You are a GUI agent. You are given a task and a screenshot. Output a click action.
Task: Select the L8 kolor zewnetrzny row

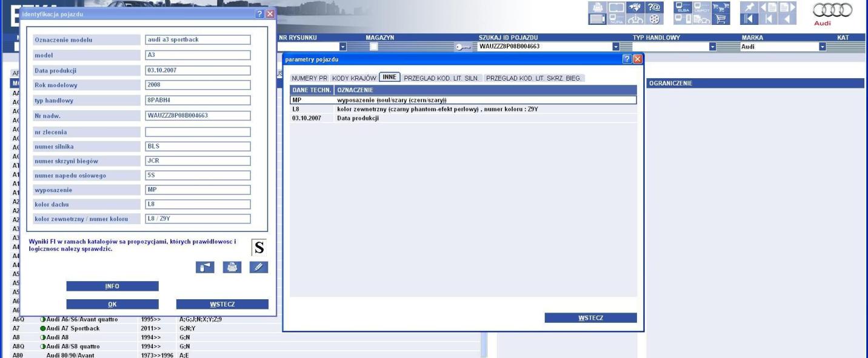pyautogui.click(x=463, y=109)
